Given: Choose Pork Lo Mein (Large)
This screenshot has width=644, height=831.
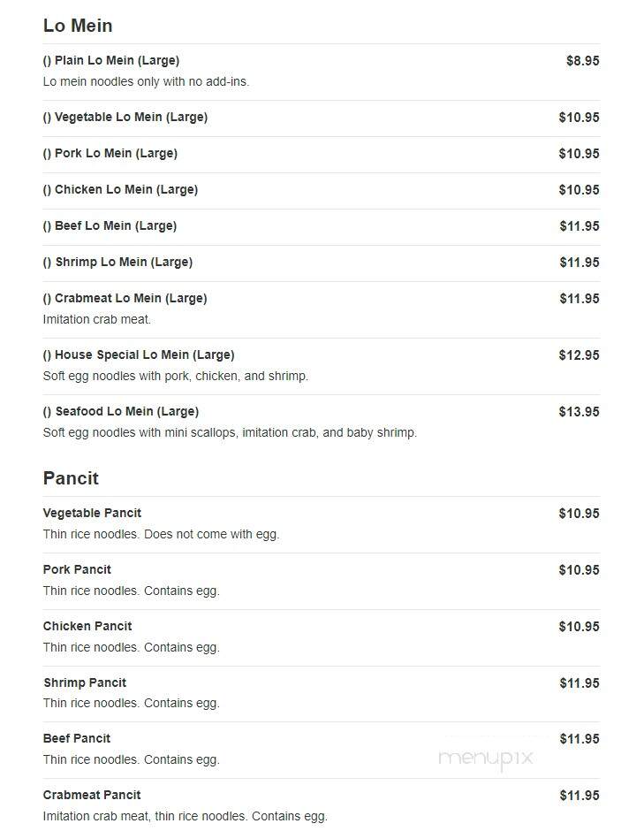Looking at the screenshot, I should point(321,154).
